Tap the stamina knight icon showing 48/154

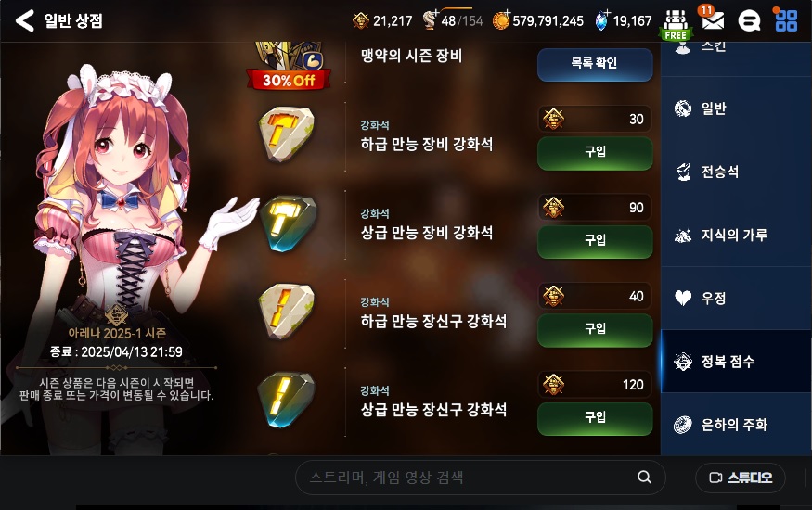coord(430,20)
